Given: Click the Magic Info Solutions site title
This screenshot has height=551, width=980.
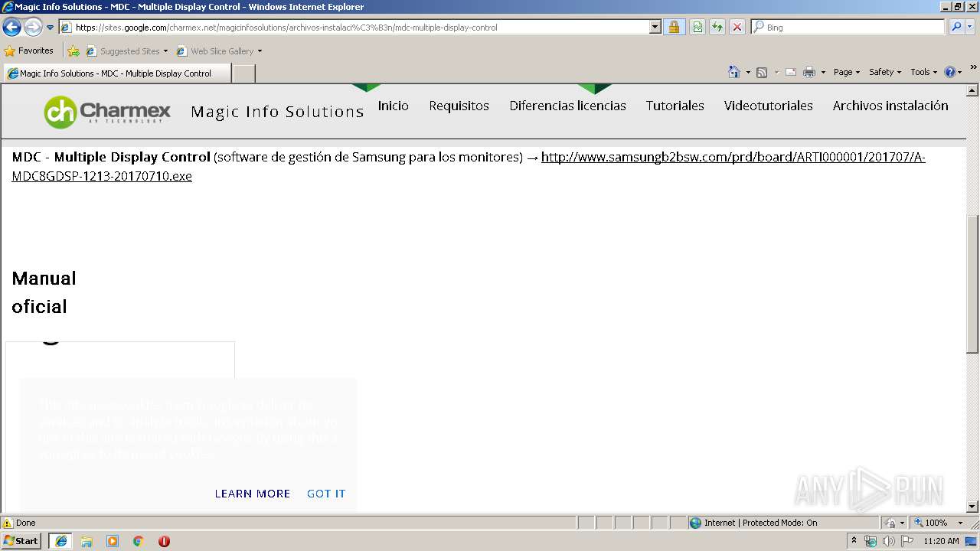Looking at the screenshot, I should (277, 112).
